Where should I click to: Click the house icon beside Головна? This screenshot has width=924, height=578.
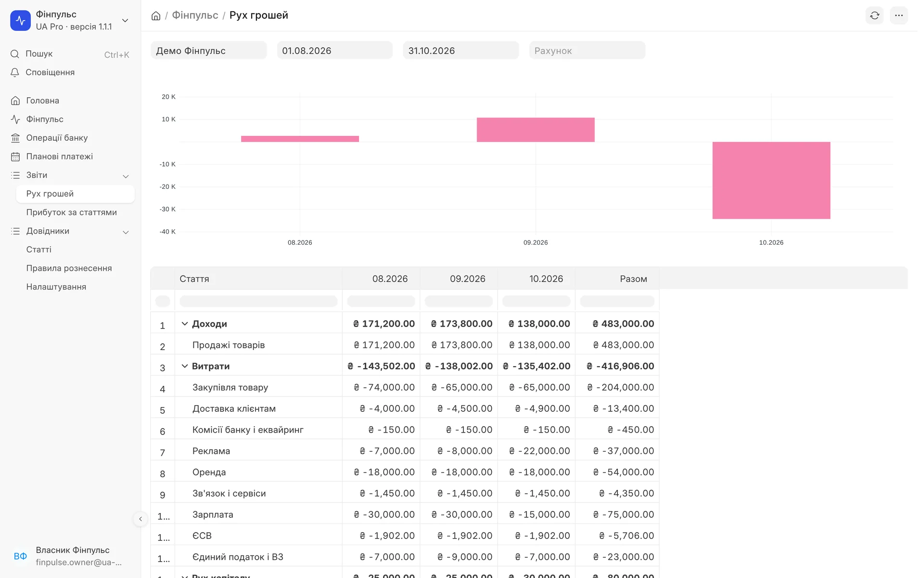(x=15, y=101)
